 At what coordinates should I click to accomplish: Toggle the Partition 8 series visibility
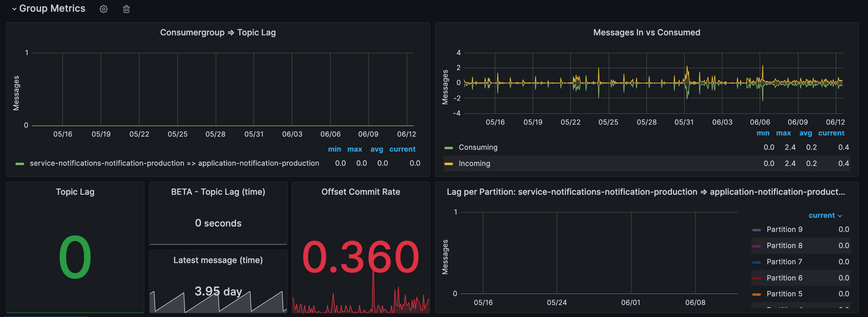[x=785, y=245]
